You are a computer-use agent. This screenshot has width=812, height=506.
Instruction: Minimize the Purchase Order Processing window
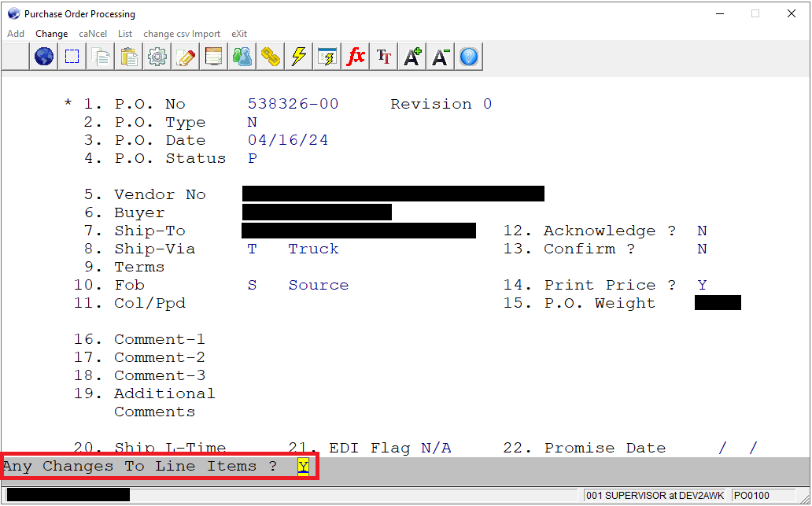[720, 14]
